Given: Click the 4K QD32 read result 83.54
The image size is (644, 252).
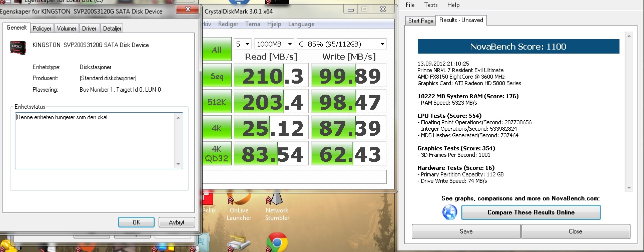Looking at the screenshot, I should pos(270,154).
